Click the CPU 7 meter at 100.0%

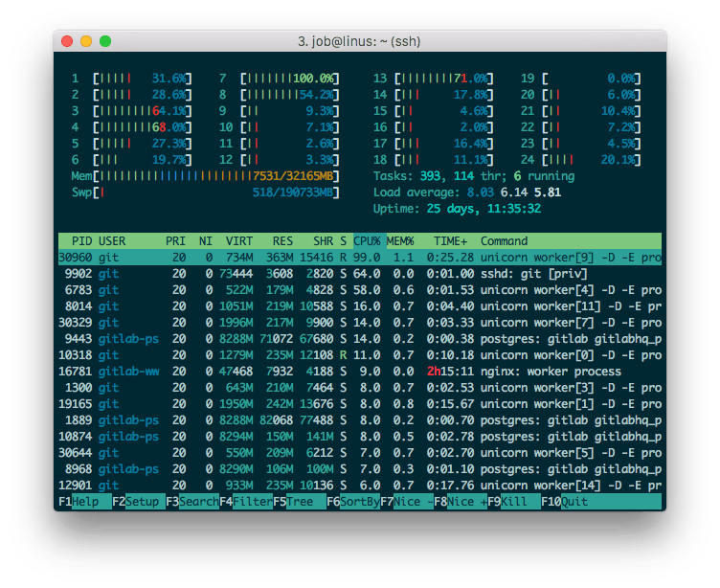pyautogui.click(x=280, y=79)
